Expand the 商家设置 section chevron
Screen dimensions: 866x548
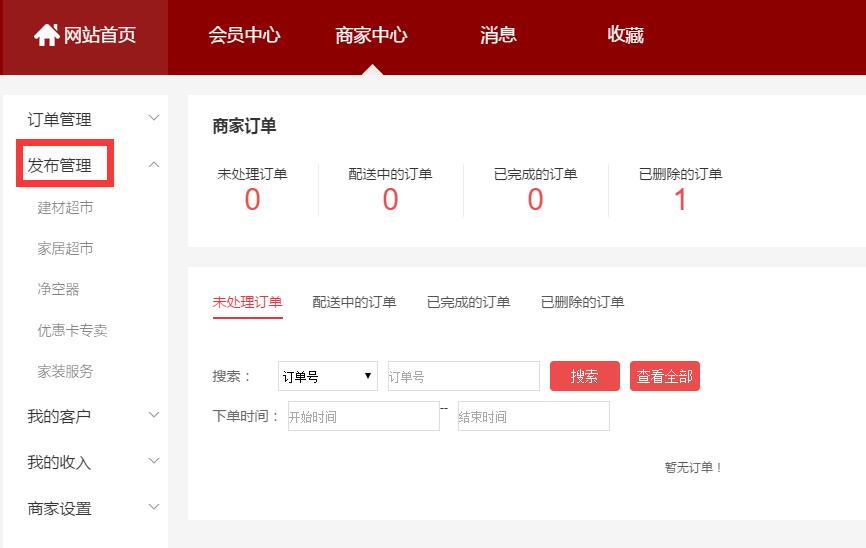(154, 507)
